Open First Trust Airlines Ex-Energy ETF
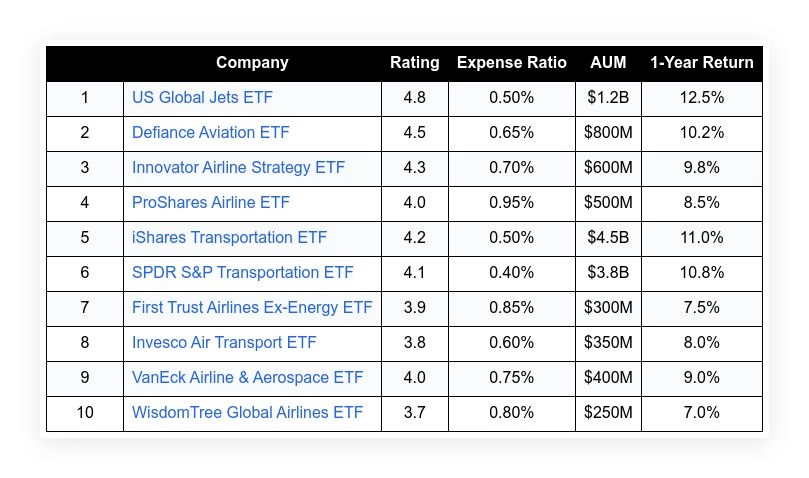 (252, 308)
